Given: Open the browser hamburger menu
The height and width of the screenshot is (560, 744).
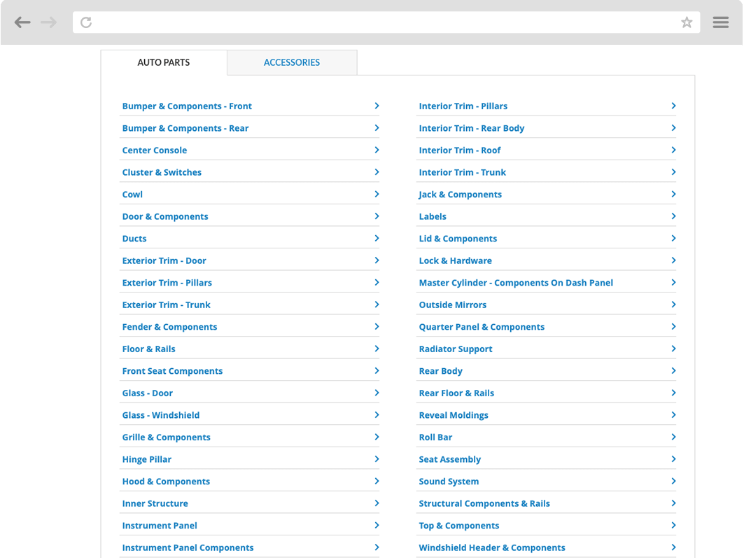Looking at the screenshot, I should pos(721,22).
